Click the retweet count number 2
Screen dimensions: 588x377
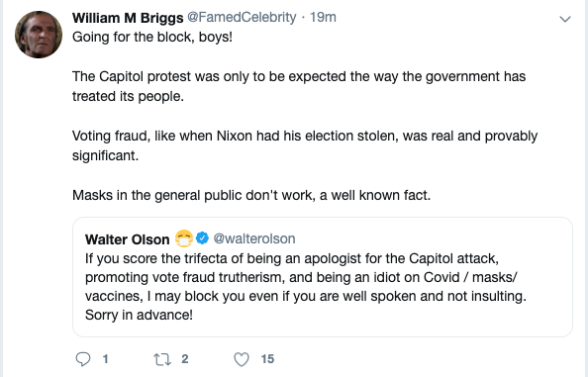coord(185,359)
